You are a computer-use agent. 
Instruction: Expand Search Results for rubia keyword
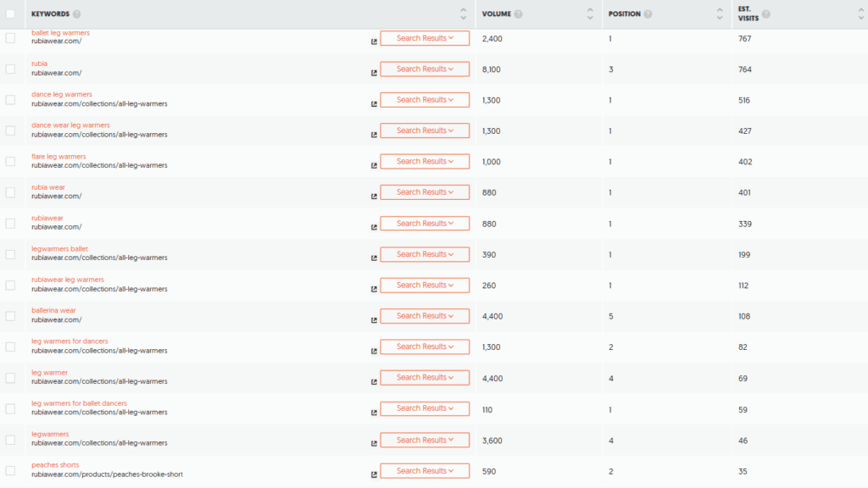(425, 69)
